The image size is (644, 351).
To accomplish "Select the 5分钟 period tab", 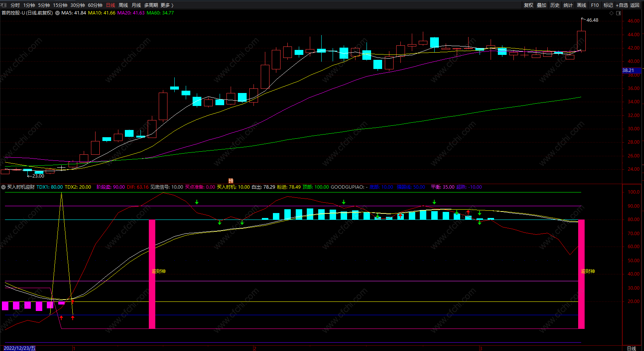I will 44,5.
